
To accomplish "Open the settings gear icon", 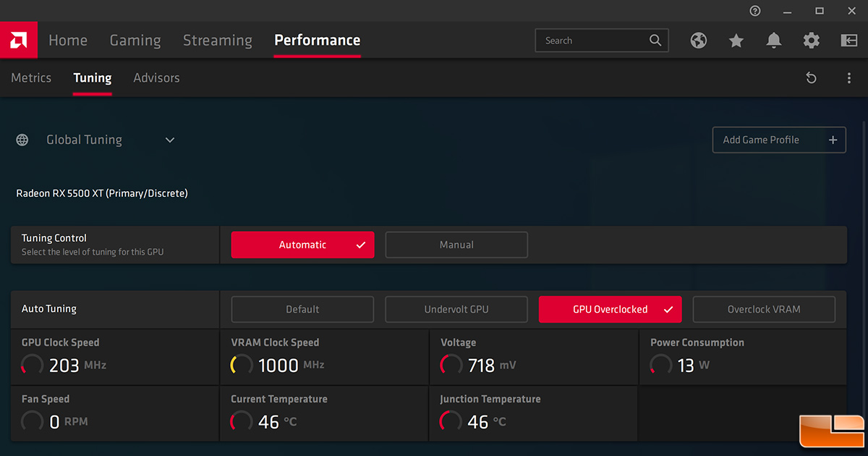I will point(812,41).
